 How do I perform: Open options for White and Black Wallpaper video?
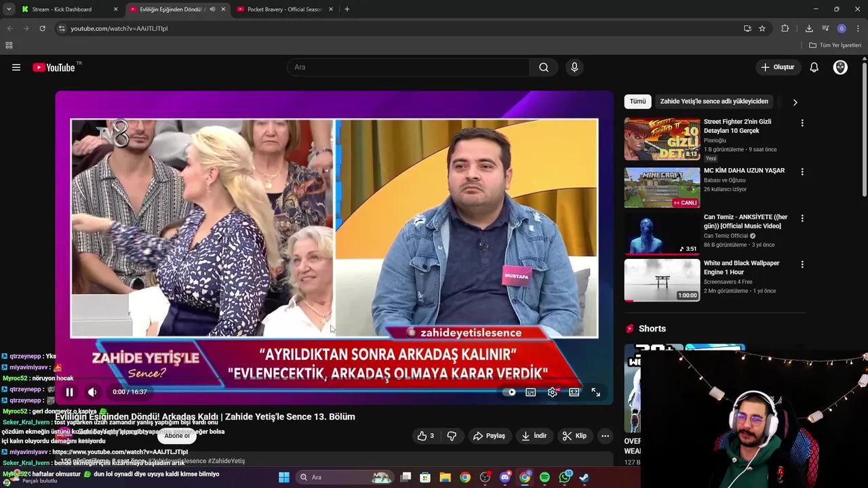point(802,264)
